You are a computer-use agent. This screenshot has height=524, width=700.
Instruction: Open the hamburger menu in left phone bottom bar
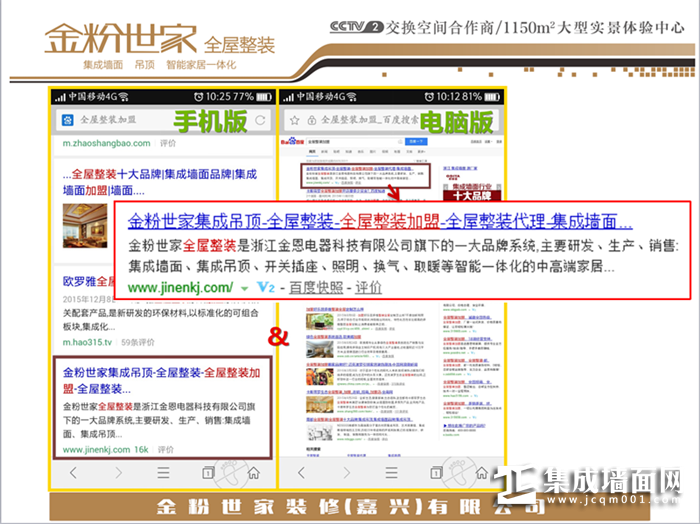(163, 472)
